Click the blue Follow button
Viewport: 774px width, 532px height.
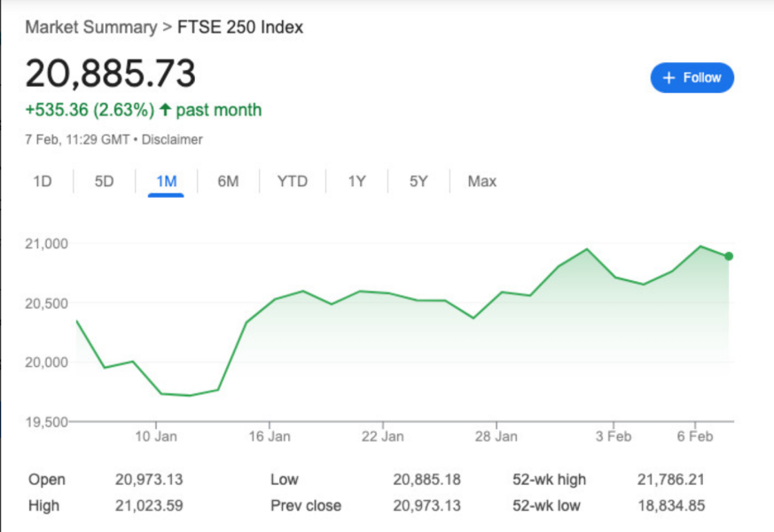click(x=692, y=77)
